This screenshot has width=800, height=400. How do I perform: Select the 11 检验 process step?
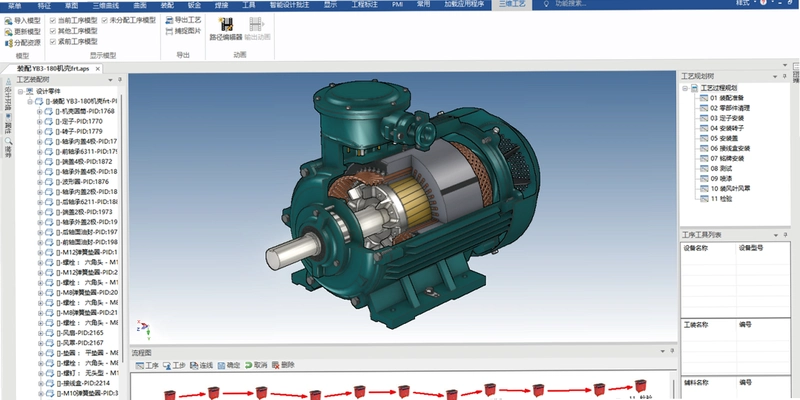point(721,199)
